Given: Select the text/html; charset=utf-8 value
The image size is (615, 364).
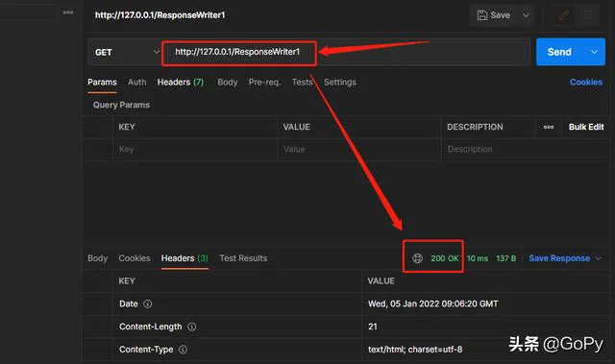Looking at the screenshot, I should [x=415, y=350].
